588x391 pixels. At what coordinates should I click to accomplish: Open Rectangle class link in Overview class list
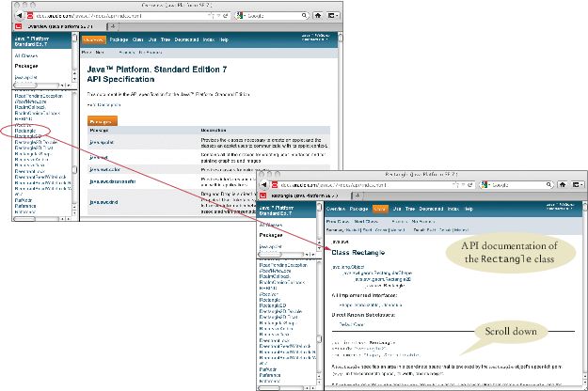(x=25, y=131)
